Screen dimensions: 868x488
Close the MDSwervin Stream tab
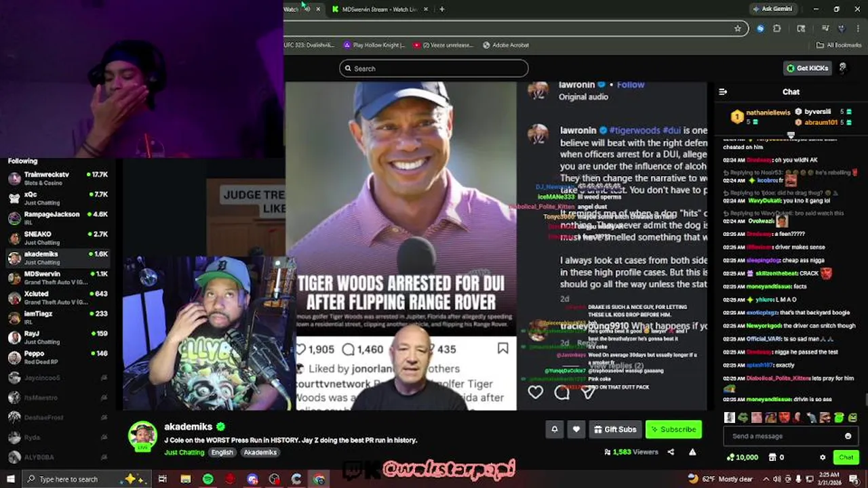point(426,9)
